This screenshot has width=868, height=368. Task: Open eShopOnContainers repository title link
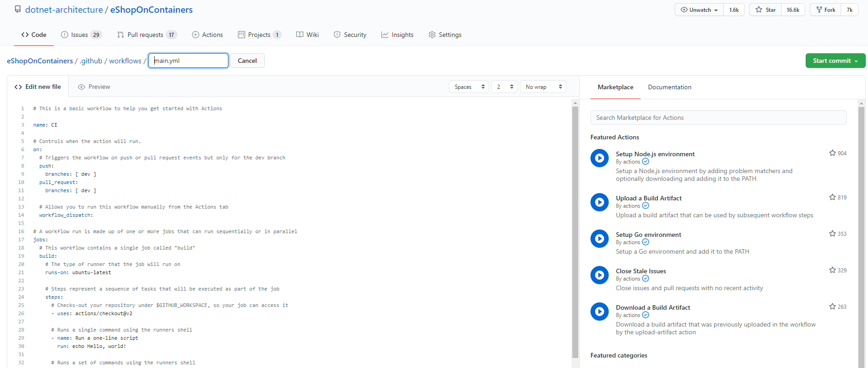[x=151, y=10]
